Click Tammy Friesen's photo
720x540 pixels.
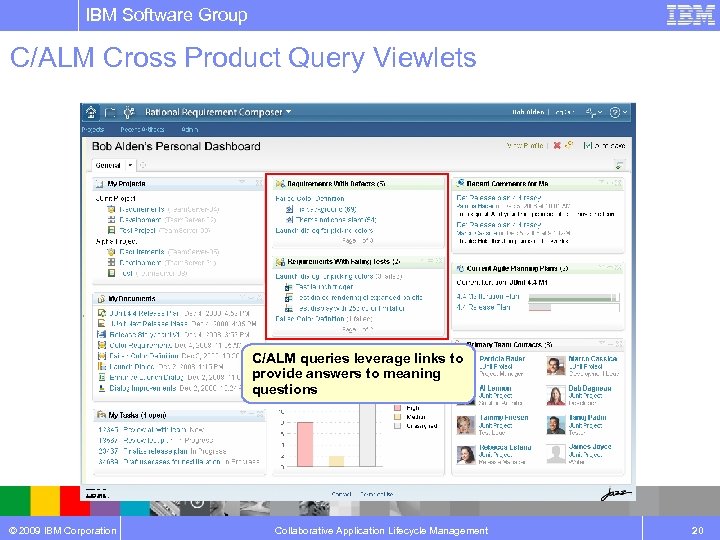coord(466,425)
